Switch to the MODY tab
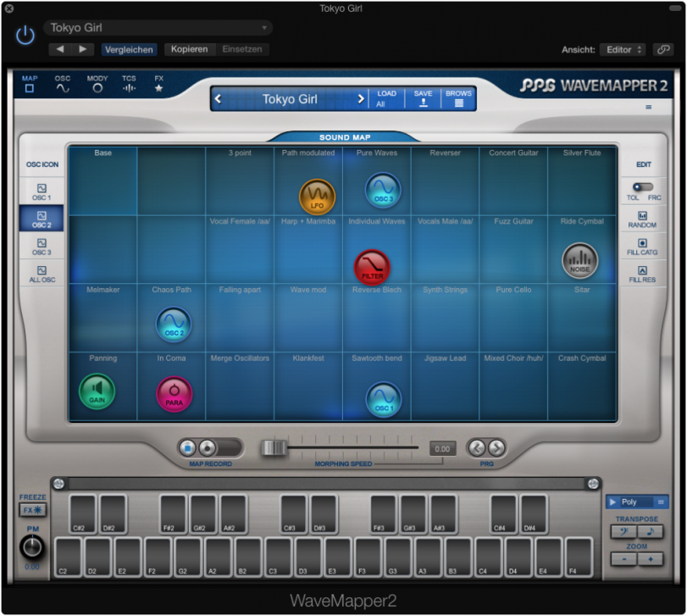The width and height of the screenshot is (687, 616). (x=97, y=84)
